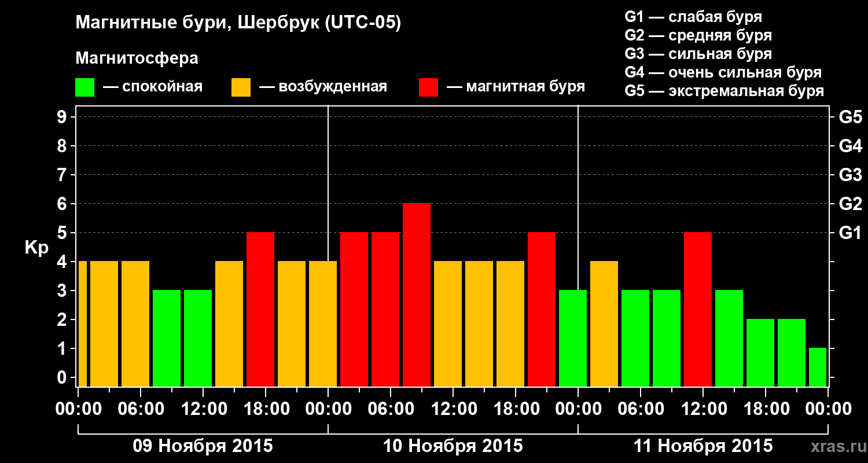This screenshot has width=868, height=463.
Task: Click the '12:00' tick label above 10 Ноября
Action: tap(455, 409)
